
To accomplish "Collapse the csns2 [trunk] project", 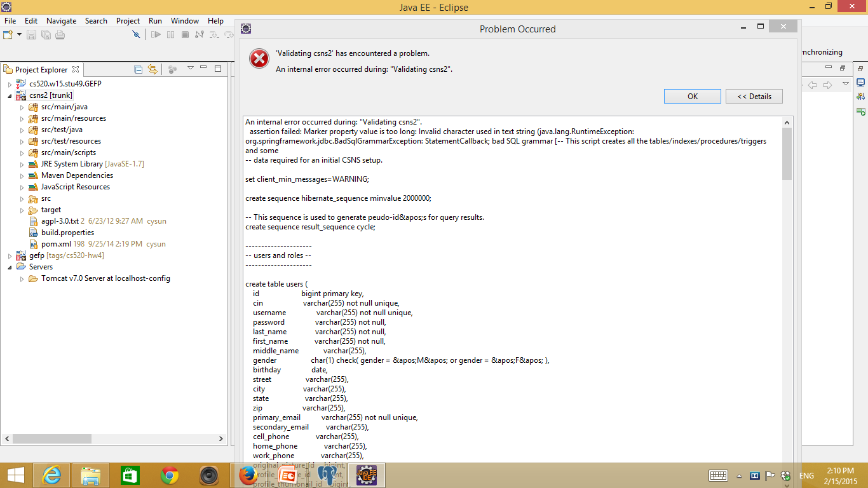I will pyautogui.click(x=10, y=96).
